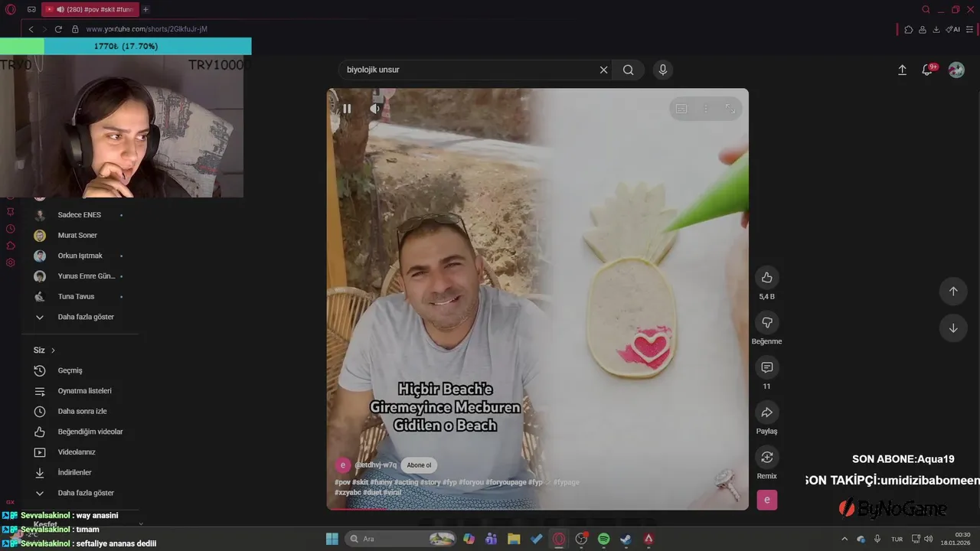Open the YouTube account avatar menu
The image size is (980, 551).
click(x=956, y=70)
